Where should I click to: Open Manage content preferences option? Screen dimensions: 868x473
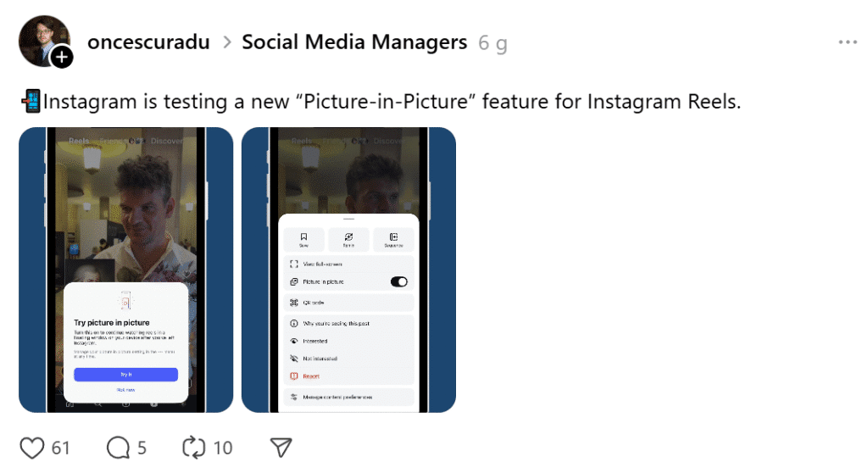337,397
